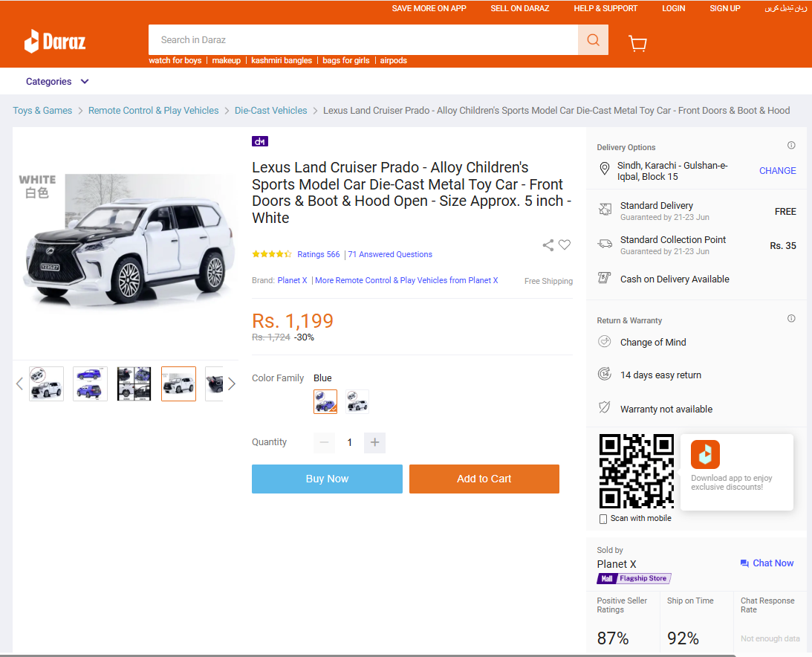
Task: Show previous thumbnails with left arrow
Action: [x=19, y=384]
